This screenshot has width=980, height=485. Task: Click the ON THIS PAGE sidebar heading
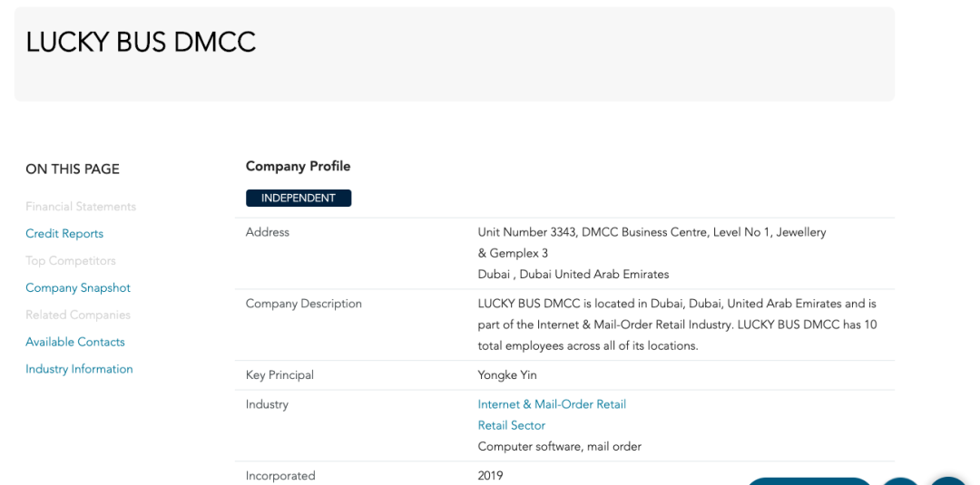(73, 170)
